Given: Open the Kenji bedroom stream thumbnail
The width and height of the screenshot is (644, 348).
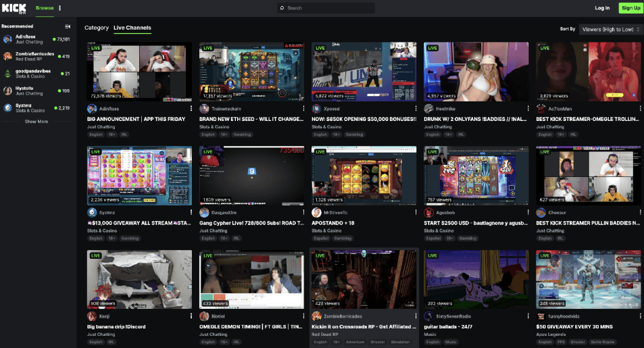Looking at the screenshot, I should click(x=139, y=279).
